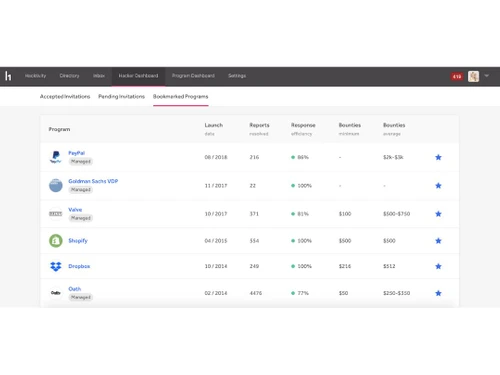Screen dimensions: 500x375
Task: Click the Shopify logo icon
Action: click(56, 241)
